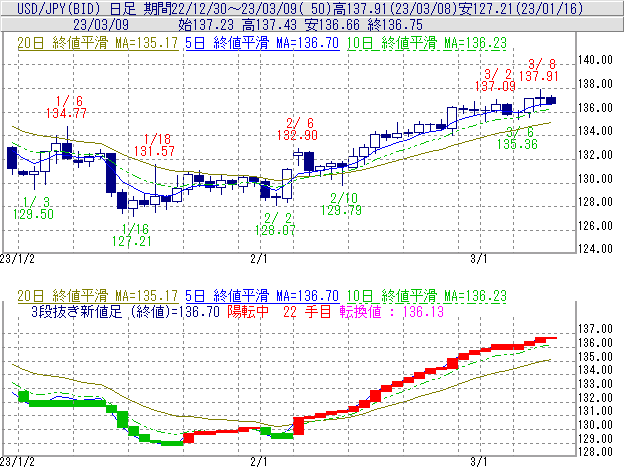The image size is (624, 475).
Task: Click the 3段抜き新値足 (終値)=136.70 label
Action: (125, 311)
